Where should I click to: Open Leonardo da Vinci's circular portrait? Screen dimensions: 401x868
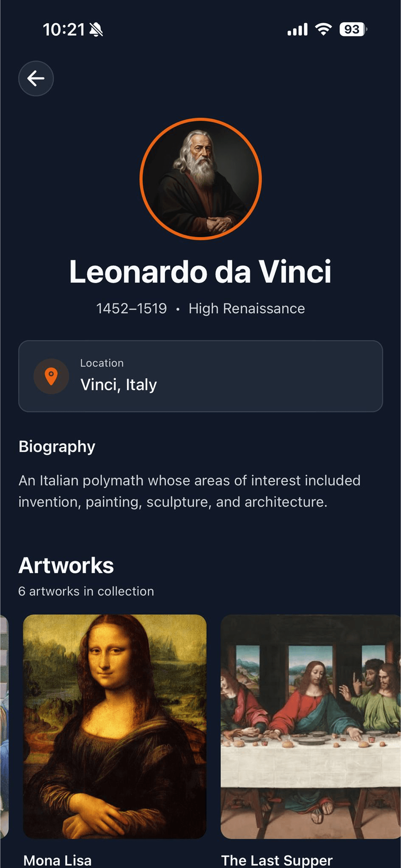[201, 179]
